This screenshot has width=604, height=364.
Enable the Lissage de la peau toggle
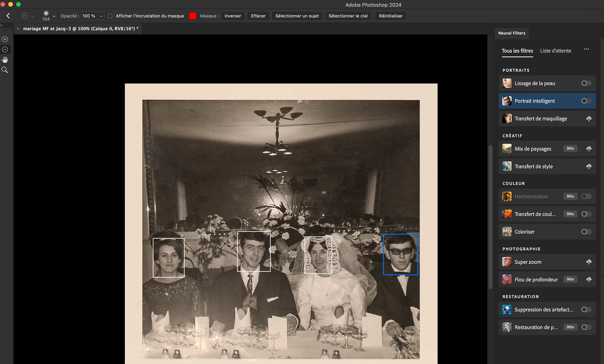[586, 83]
